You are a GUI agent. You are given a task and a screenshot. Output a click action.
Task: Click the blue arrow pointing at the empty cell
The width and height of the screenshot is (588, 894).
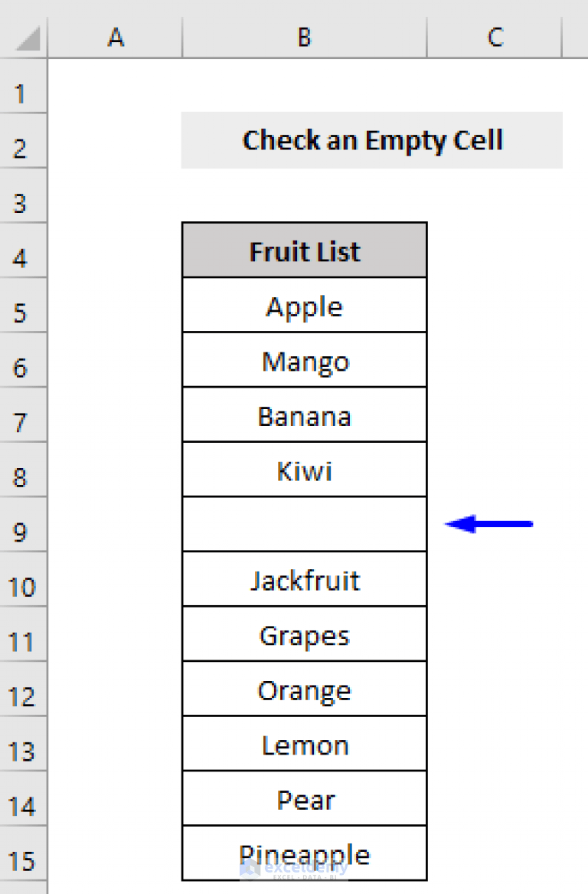490,523
